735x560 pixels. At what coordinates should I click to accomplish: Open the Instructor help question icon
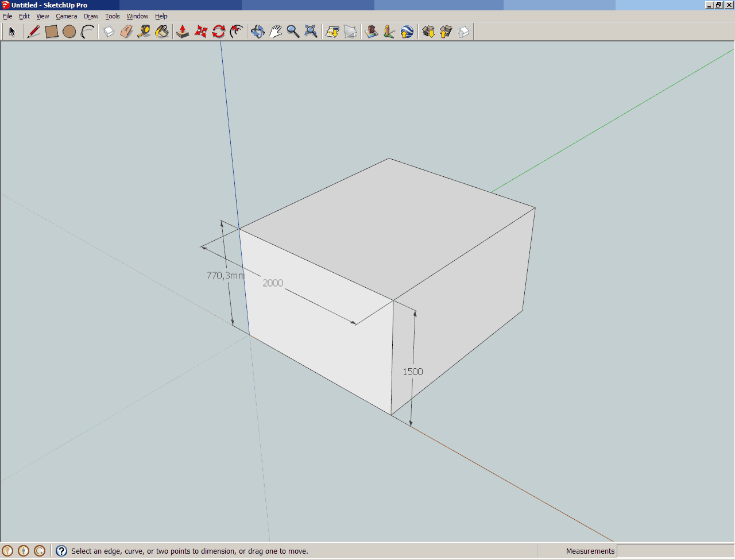61,551
